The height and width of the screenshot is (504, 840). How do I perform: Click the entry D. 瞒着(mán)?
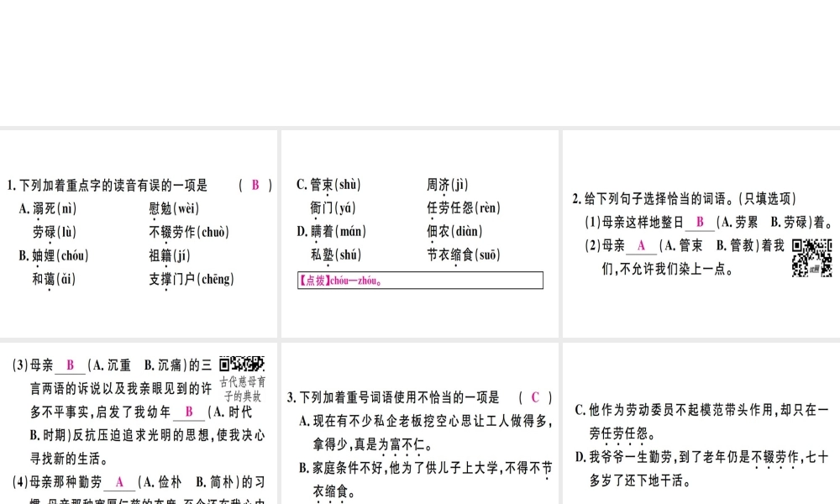[332, 231]
